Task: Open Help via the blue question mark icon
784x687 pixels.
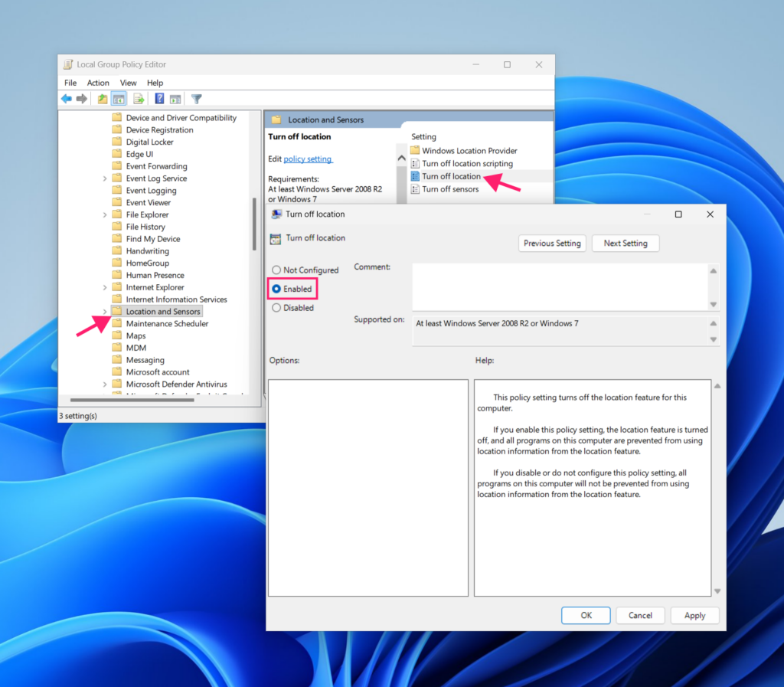Action: tap(159, 99)
